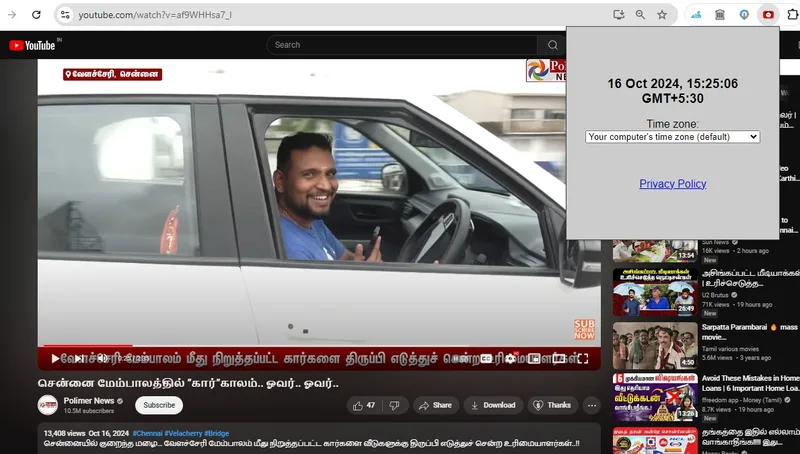The width and height of the screenshot is (800, 454).
Task: Enter fullscreen mode
Action: pos(583,359)
